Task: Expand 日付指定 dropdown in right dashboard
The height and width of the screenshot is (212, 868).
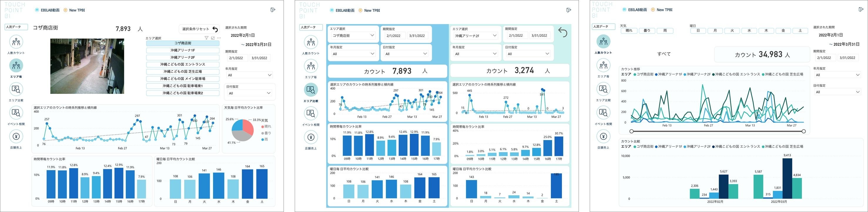Action: [x=838, y=92]
